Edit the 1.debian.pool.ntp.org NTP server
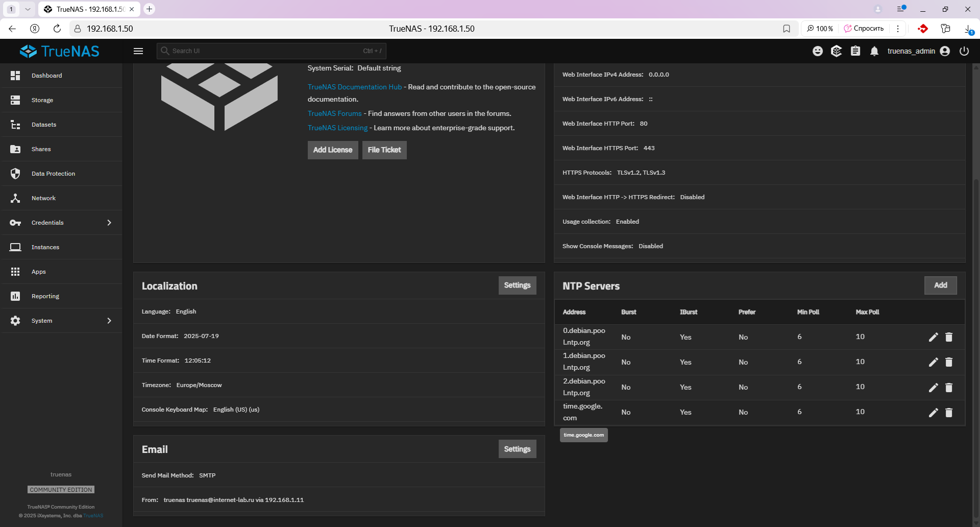Image resolution: width=980 pixels, height=527 pixels. point(933,362)
